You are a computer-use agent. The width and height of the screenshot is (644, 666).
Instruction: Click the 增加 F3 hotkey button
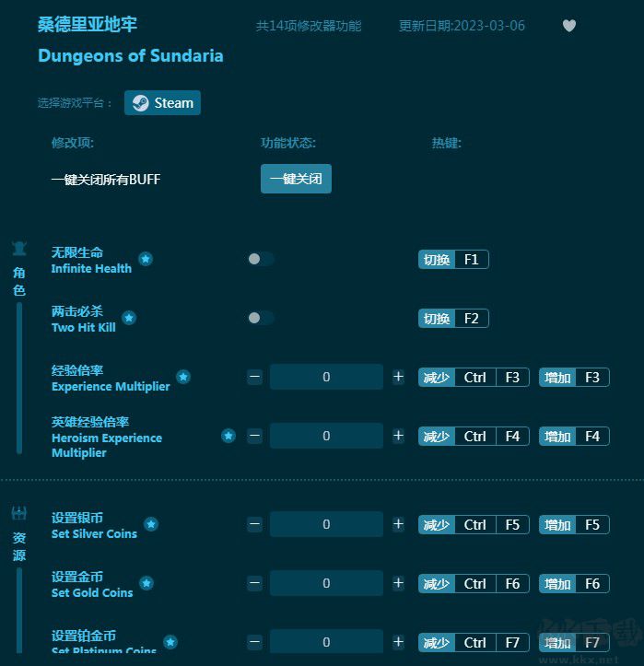click(x=574, y=377)
